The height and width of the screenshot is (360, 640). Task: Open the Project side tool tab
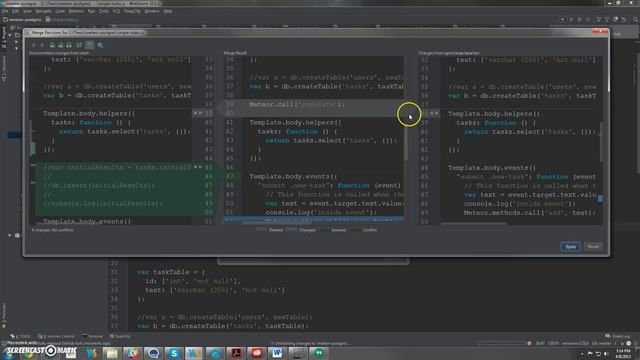pyautogui.click(x=4, y=38)
